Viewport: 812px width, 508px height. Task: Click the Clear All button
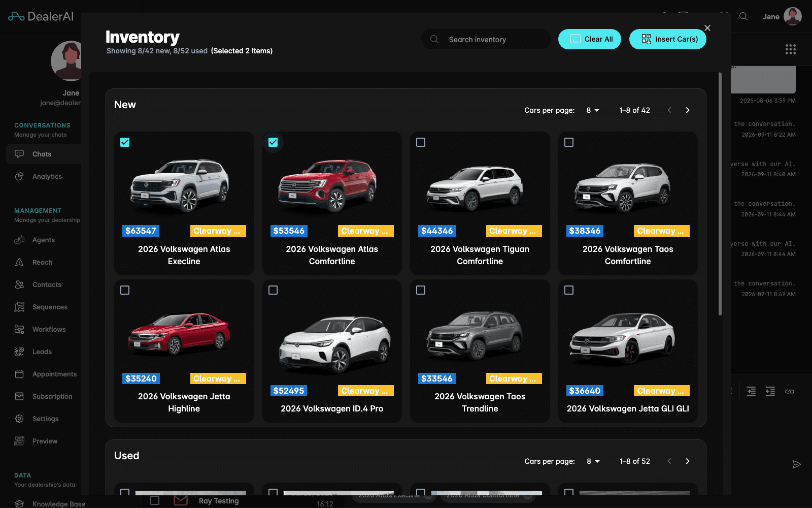click(590, 39)
